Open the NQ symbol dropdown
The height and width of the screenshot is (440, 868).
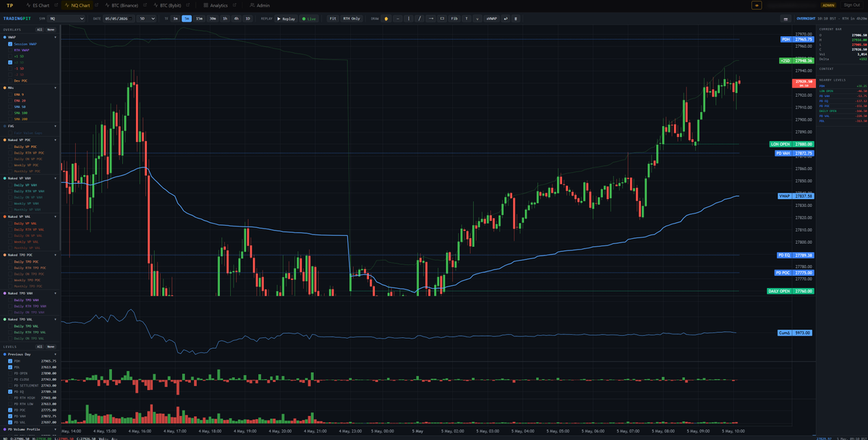click(67, 18)
